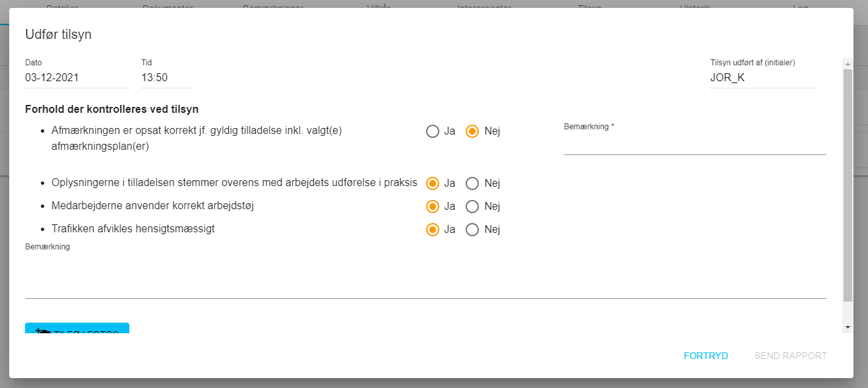The image size is (868, 388).
Task: Mark Nej for Medarbejderne anvender korrekt arbejdstøj
Action: coord(472,207)
